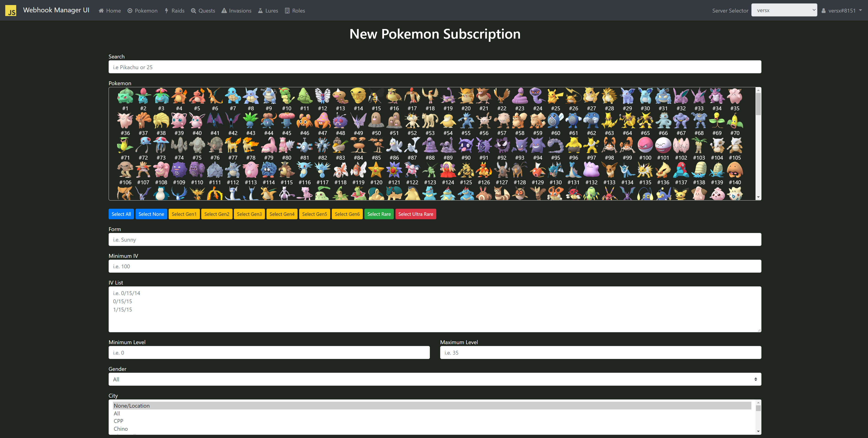Click the Select Gen4 button
868x438 pixels.
(x=282, y=214)
